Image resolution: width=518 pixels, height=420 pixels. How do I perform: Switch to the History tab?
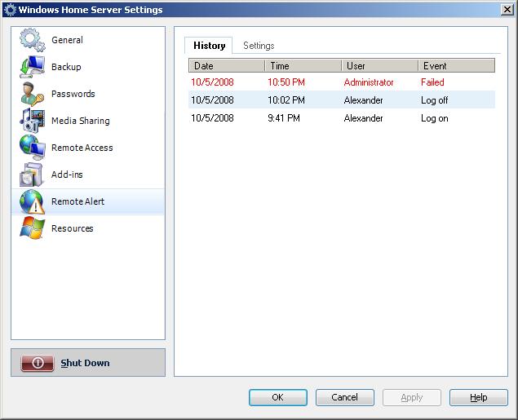(209, 45)
